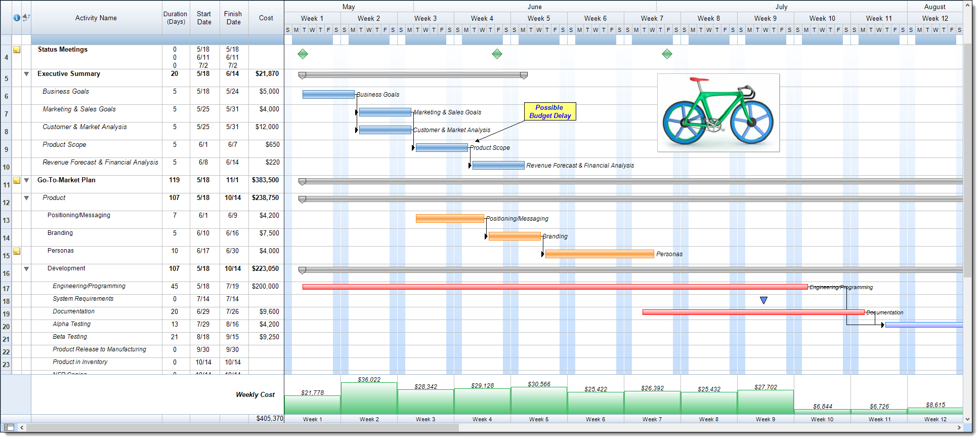Screen dimensions: 980x440
Task: Select the Week 5 timeline header
Action: point(538,18)
